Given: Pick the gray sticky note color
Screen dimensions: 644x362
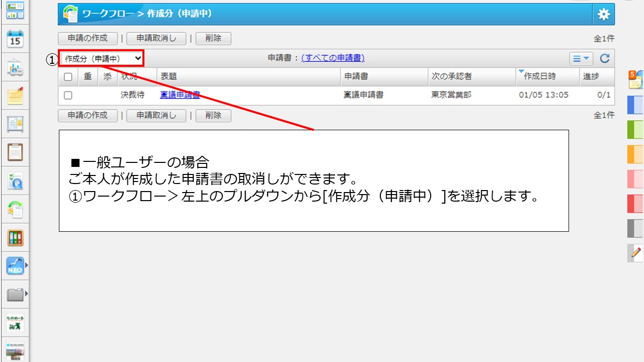Looking at the screenshot, I should pyautogui.click(x=635, y=228).
